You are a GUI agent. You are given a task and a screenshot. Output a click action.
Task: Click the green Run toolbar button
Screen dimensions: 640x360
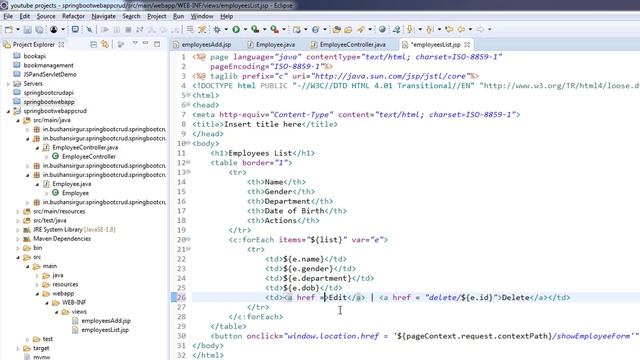pyautogui.click(x=236, y=29)
